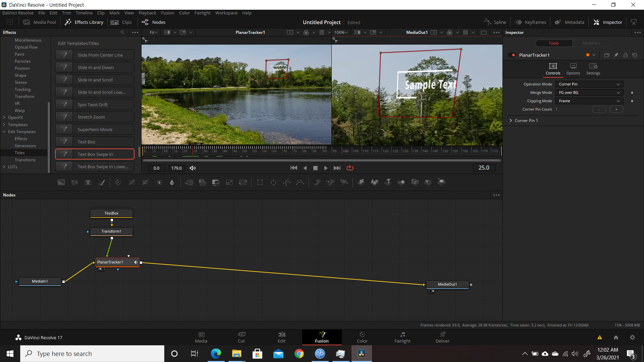
Task: Select the Background tool in the toolbar
Action: coord(61,182)
